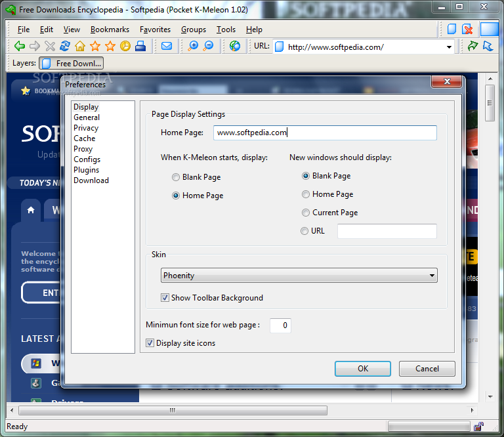Click the New layer page icon
Viewport: 504px width, 437px height.
coord(452,30)
